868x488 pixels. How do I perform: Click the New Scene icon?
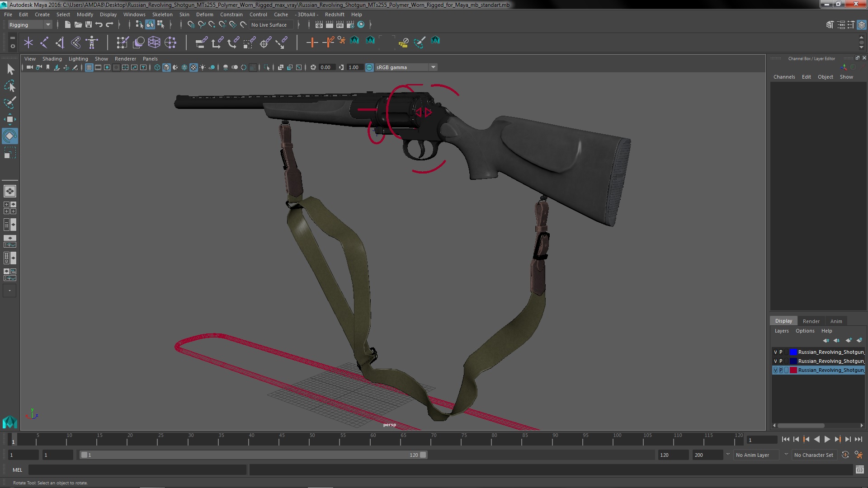coord(67,24)
